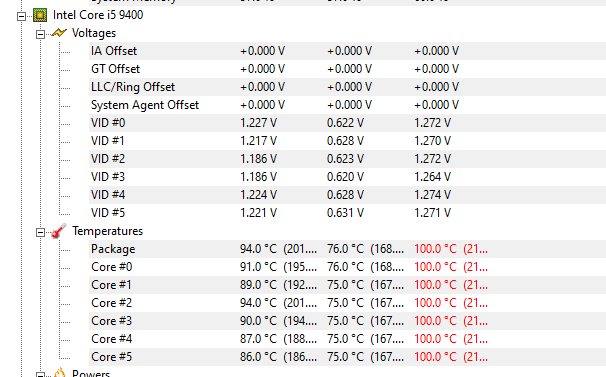Select the VID #3 voltage row
This screenshot has height=377, width=606.
(347, 177)
